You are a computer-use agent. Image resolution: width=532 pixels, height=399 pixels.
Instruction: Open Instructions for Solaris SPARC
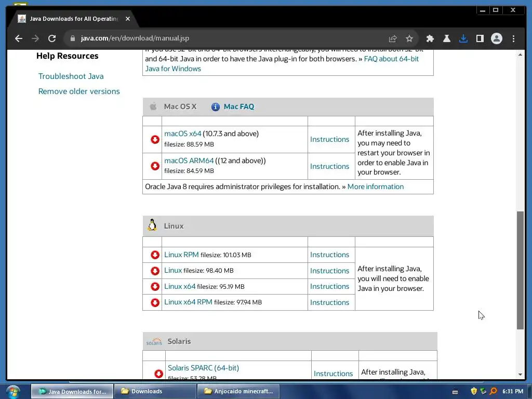(333, 374)
